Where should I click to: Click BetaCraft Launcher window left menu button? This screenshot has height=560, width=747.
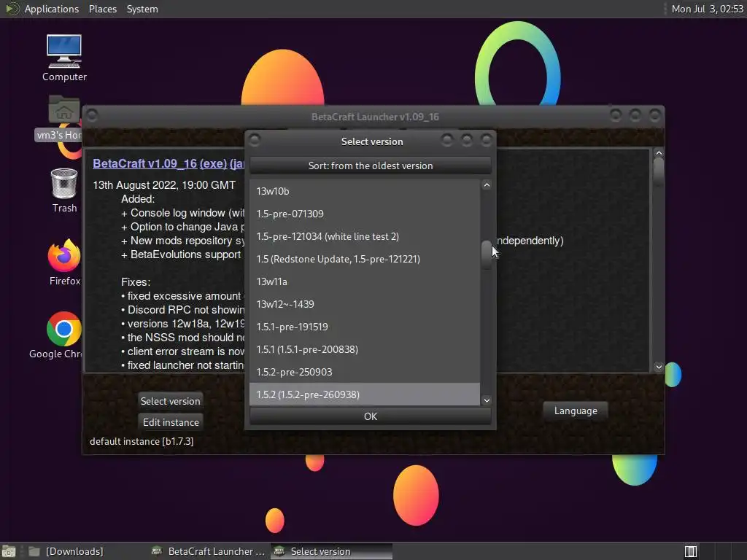pyautogui.click(x=93, y=115)
